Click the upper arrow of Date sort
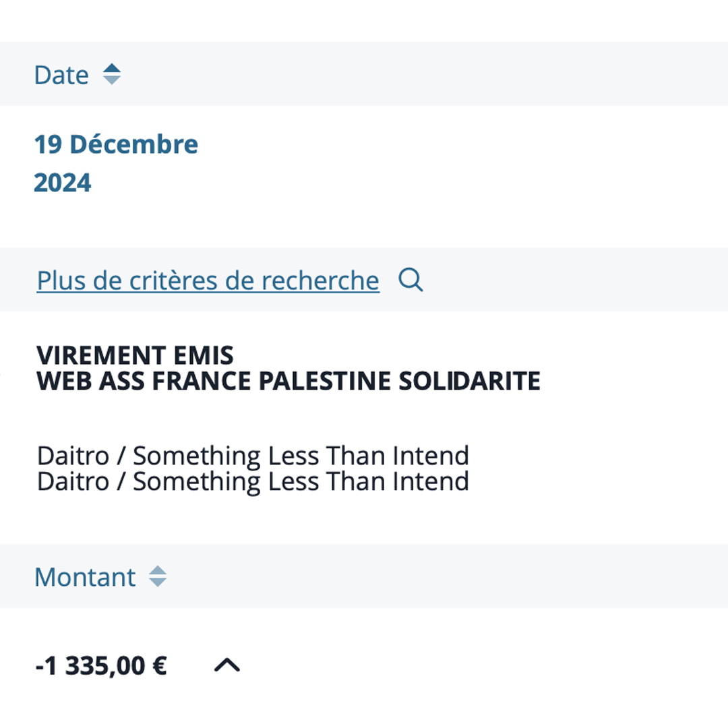Viewport: 728px width, 728px height. click(x=111, y=68)
